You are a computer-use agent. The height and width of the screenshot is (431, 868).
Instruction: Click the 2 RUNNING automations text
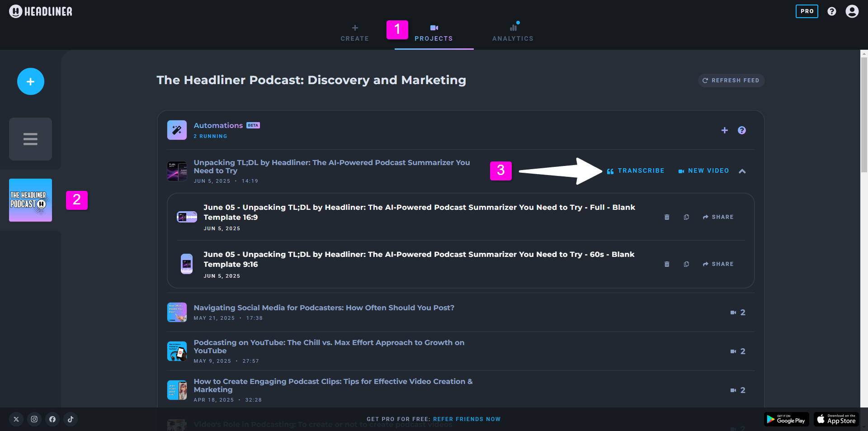(x=210, y=136)
